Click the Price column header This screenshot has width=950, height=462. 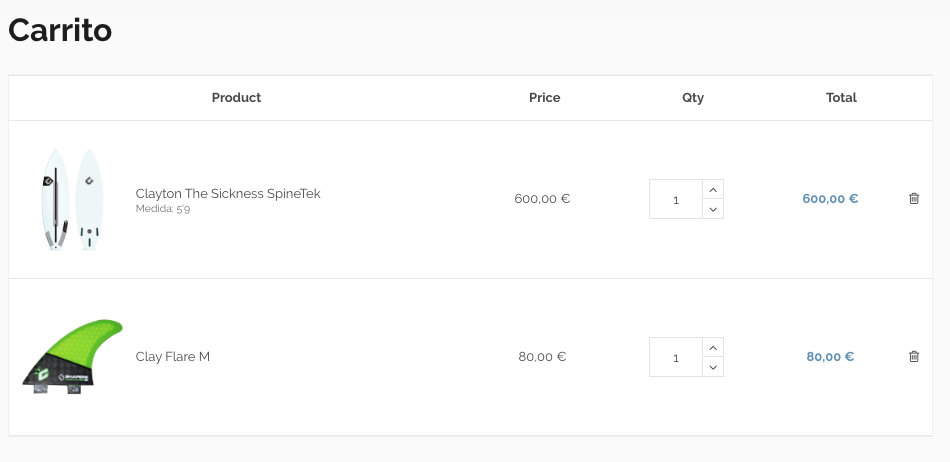click(x=544, y=98)
